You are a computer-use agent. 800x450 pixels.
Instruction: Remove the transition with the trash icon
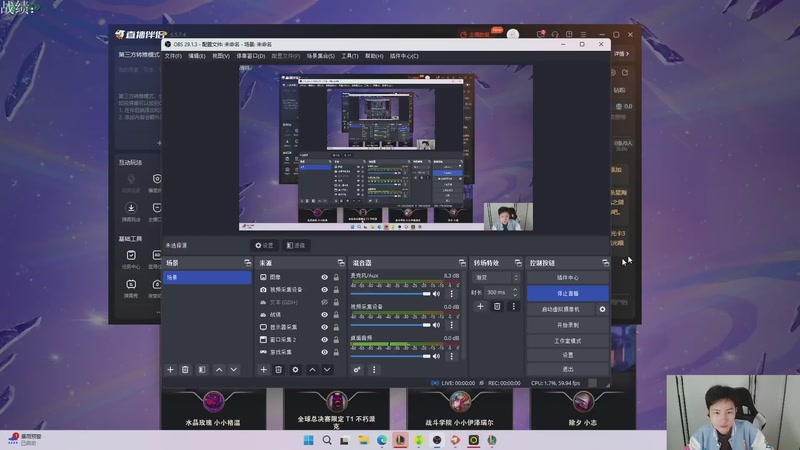497,306
